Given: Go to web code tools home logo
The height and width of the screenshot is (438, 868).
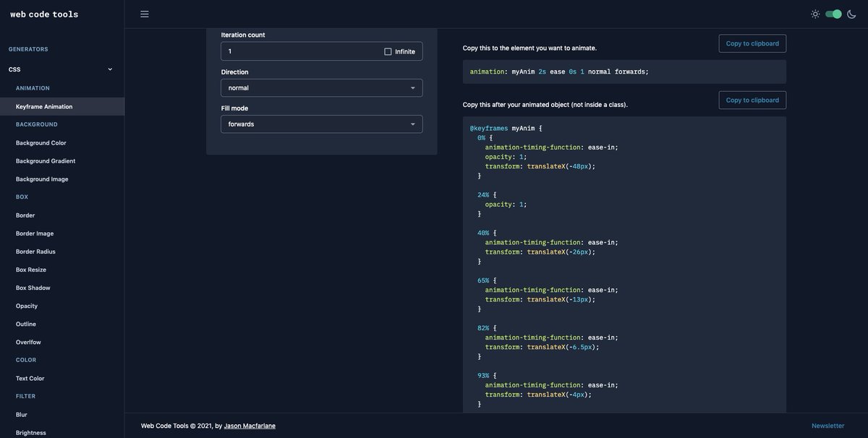Looking at the screenshot, I should click(x=44, y=14).
